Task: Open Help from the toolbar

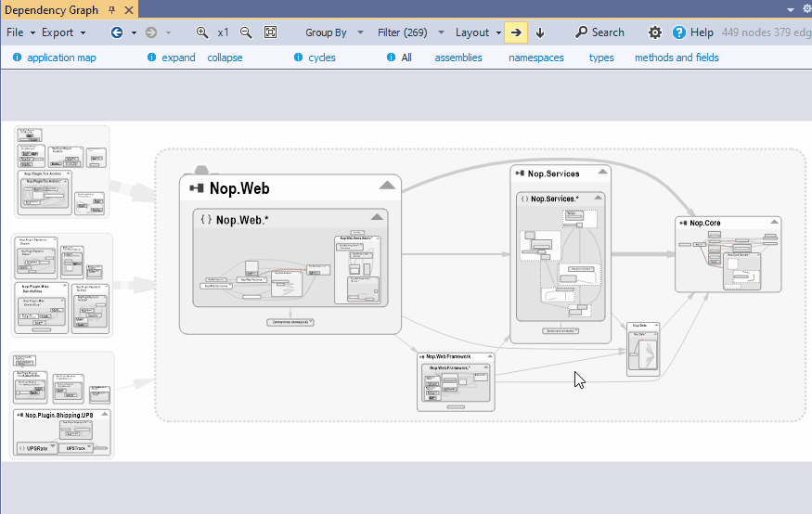Action: (x=693, y=32)
